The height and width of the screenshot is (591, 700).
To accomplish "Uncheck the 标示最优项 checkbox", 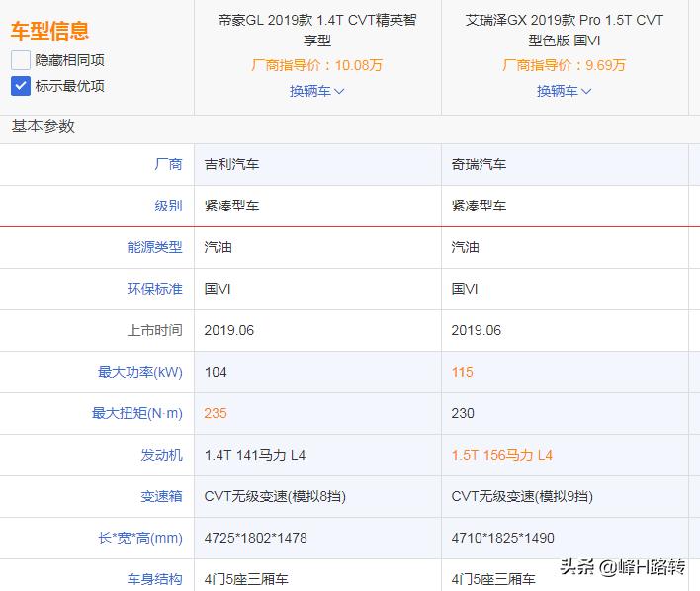I will coord(21,86).
